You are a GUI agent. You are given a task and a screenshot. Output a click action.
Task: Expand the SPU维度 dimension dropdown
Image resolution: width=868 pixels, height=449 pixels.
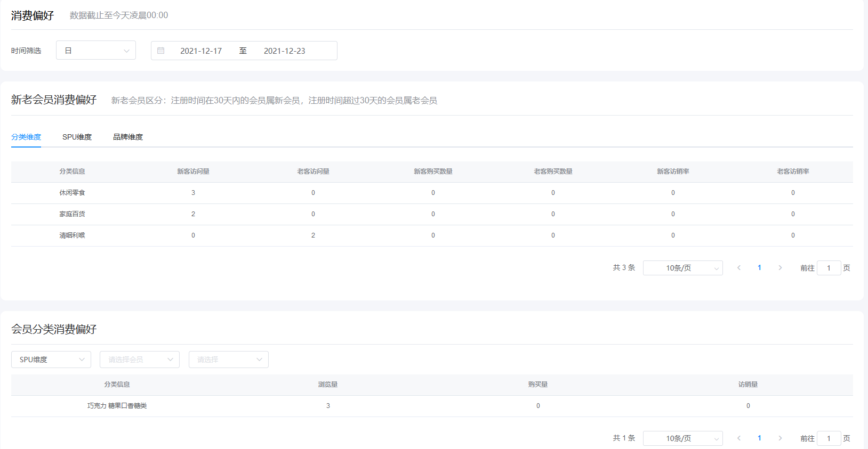(51, 360)
